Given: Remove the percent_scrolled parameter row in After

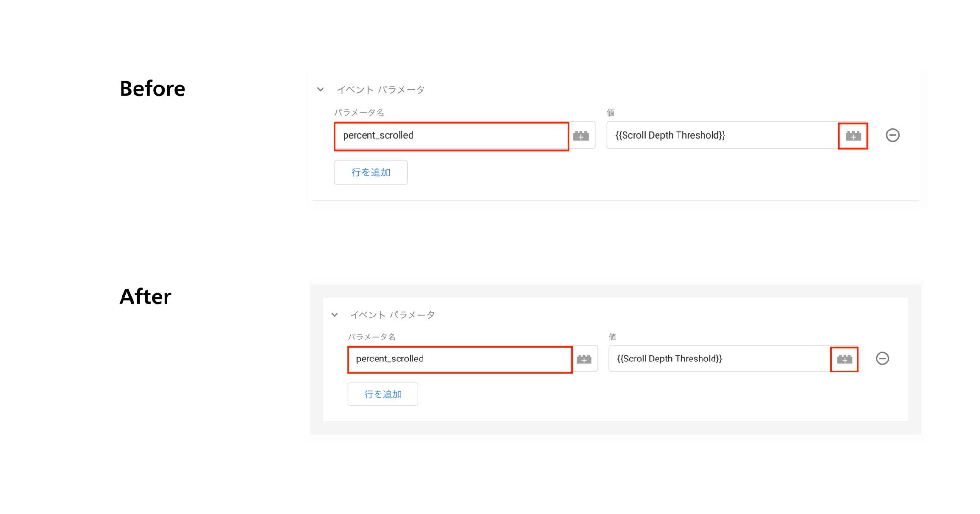Looking at the screenshot, I should 882,359.
